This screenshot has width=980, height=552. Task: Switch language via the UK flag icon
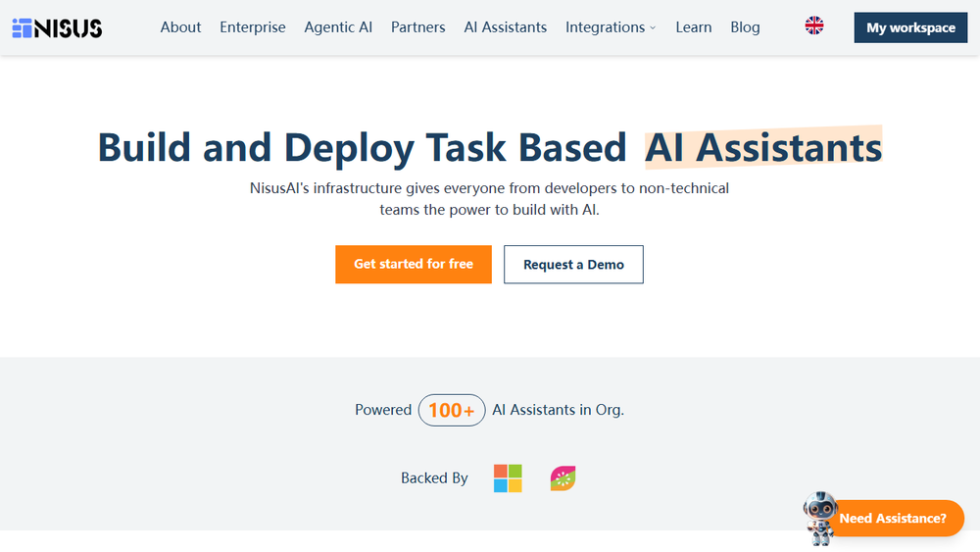coord(813,25)
